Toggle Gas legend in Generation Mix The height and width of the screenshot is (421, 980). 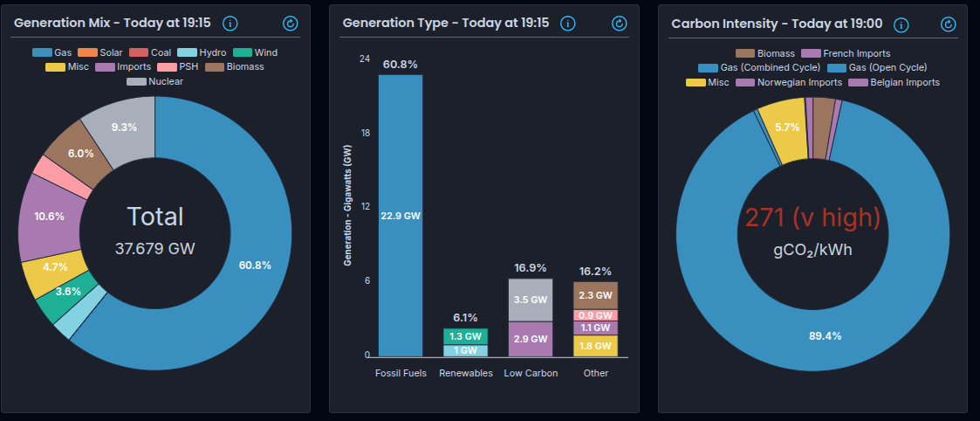(x=52, y=52)
